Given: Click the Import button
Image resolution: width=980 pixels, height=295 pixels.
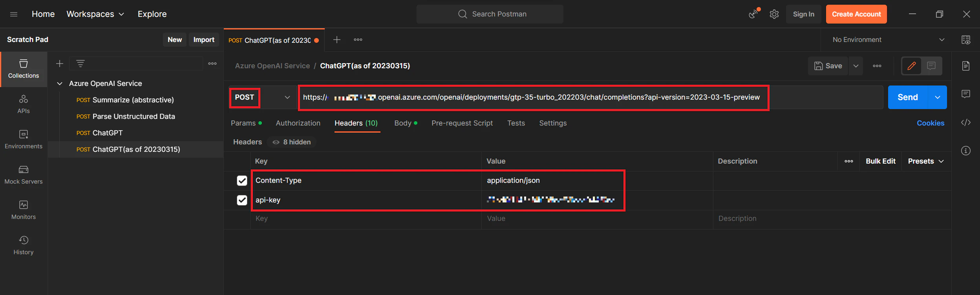Looking at the screenshot, I should pyautogui.click(x=204, y=40).
